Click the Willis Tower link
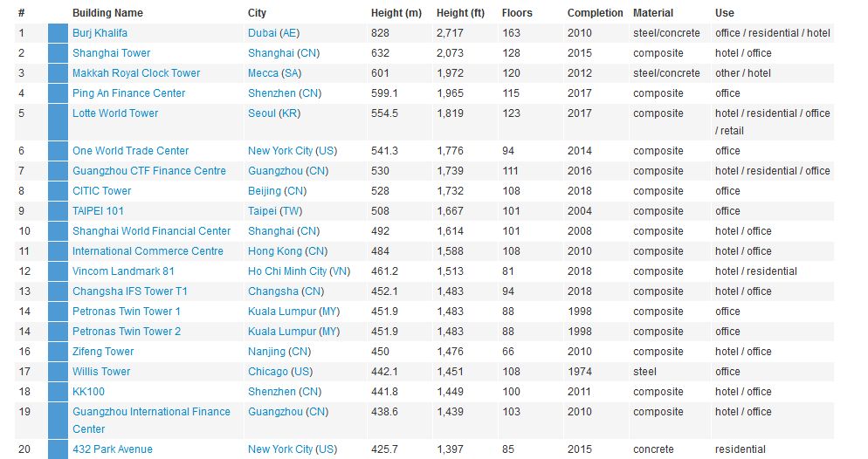This screenshot has width=868, height=459. tap(101, 372)
